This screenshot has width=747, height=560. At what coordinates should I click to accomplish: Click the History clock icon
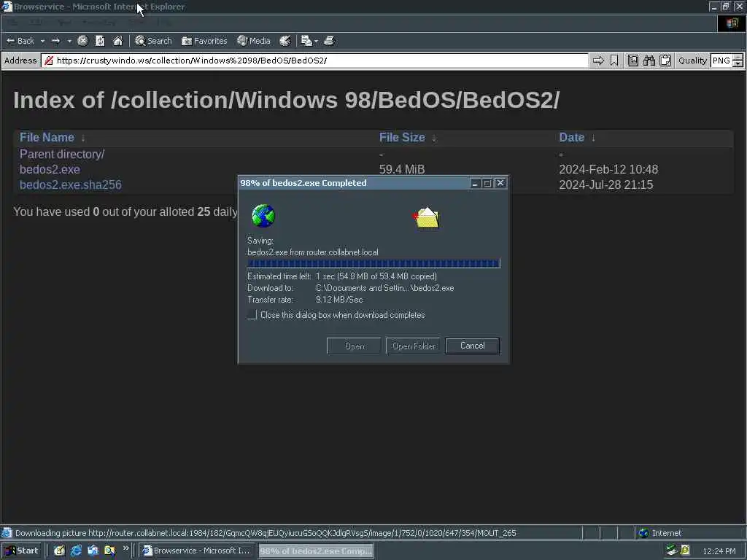coord(285,41)
